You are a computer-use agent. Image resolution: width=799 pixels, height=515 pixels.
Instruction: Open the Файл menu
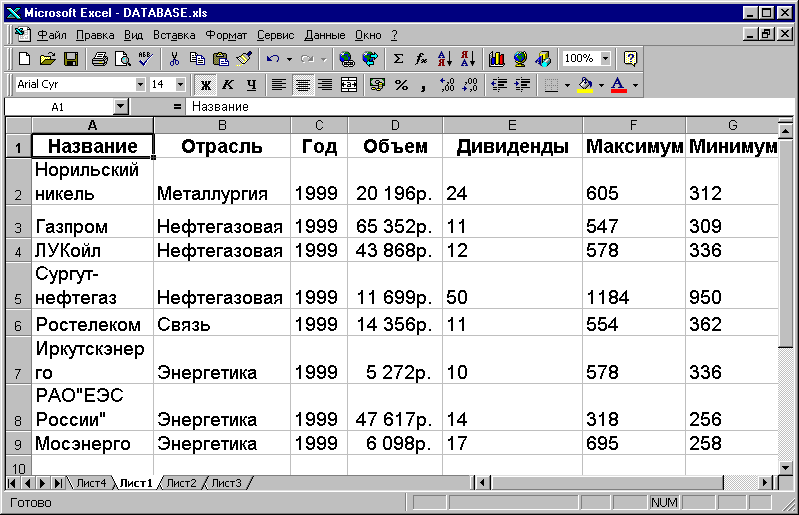point(52,35)
